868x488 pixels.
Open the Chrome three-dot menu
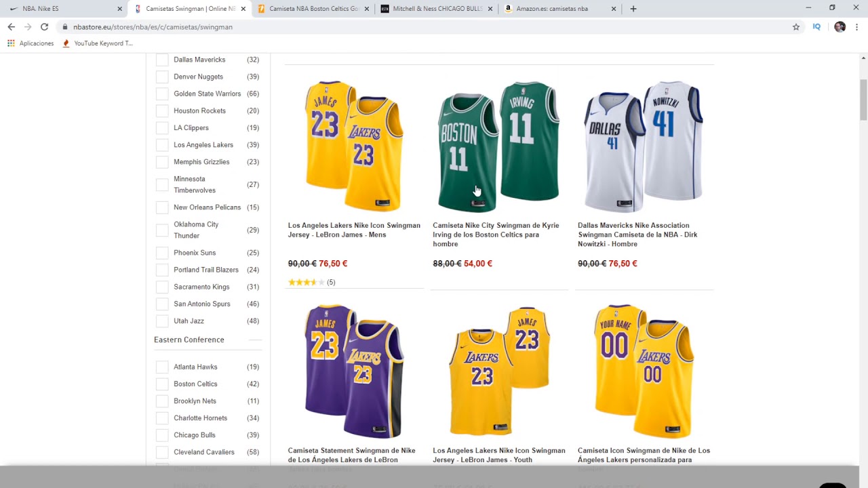pos(857,27)
